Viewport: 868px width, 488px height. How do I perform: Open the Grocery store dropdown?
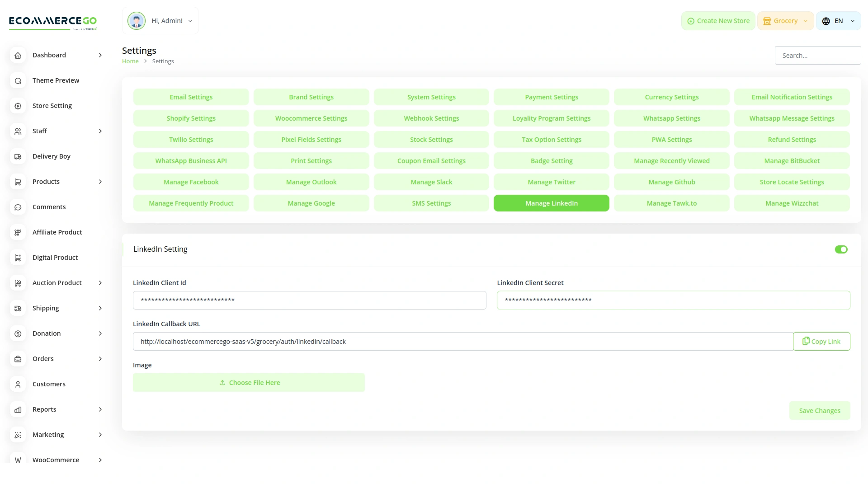tap(785, 21)
